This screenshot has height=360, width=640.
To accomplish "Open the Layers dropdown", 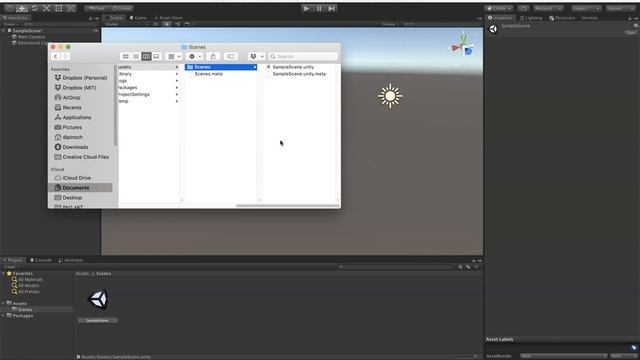I will 586,8.
